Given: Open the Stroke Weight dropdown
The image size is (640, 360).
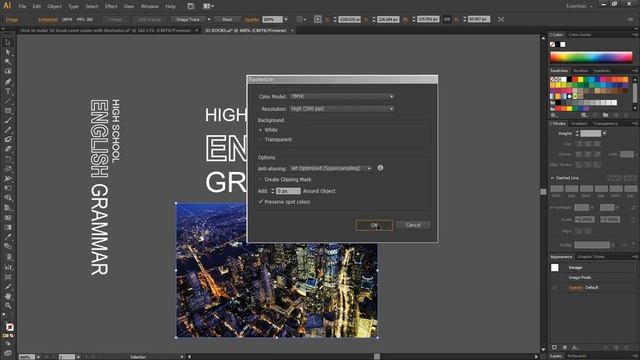Looking at the screenshot, I should point(604,133).
